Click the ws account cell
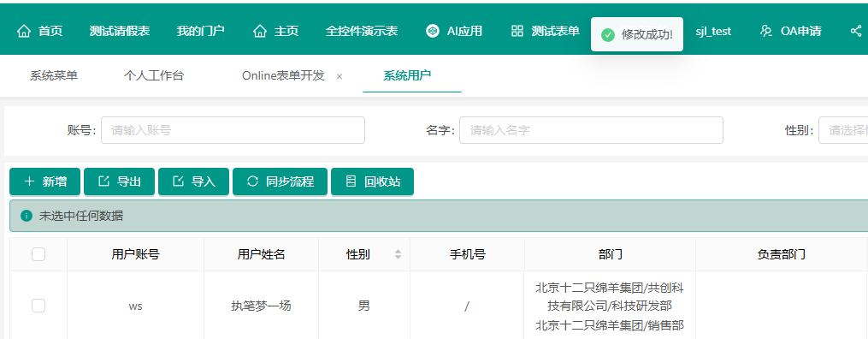 tap(136, 306)
